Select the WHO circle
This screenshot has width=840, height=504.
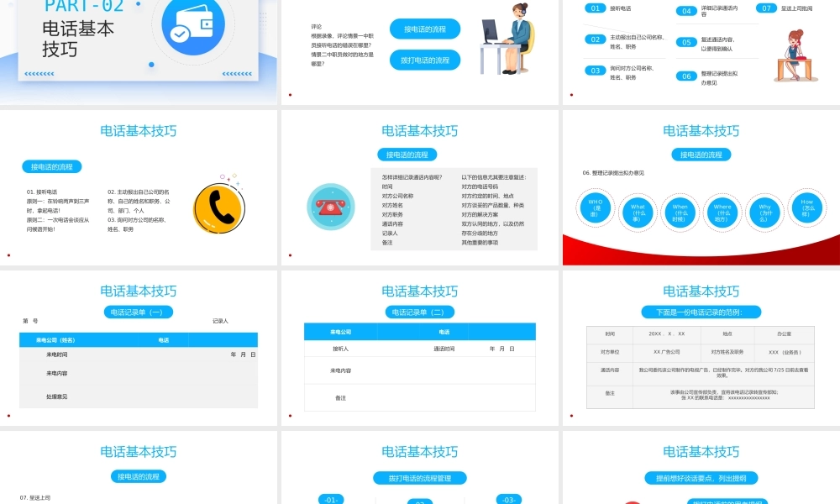click(596, 207)
